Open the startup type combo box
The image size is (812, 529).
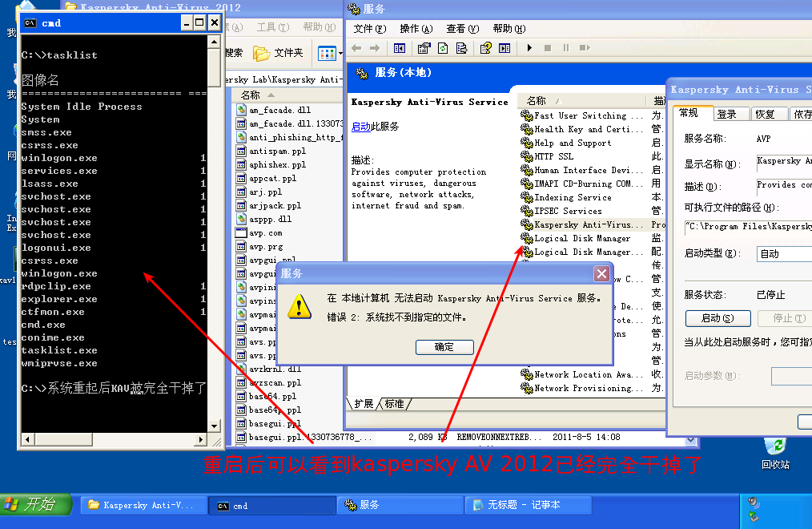[x=784, y=254]
